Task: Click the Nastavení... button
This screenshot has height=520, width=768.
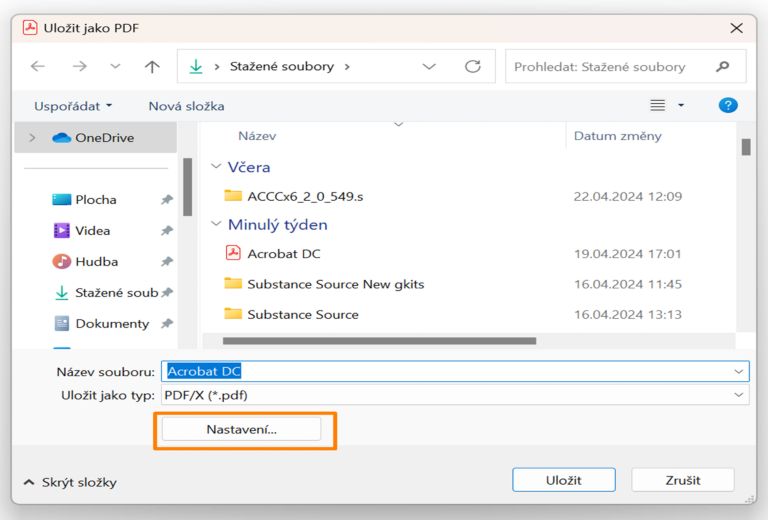Action: (x=241, y=429)
